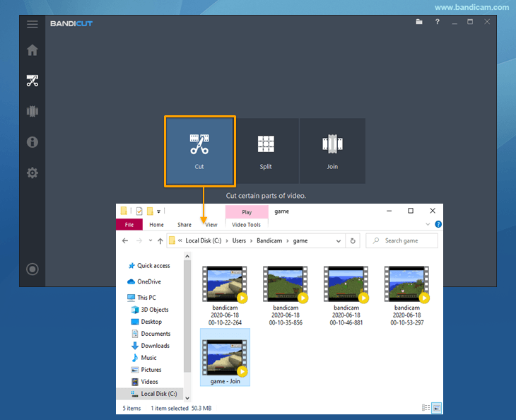Switch to details view layout
The width and height of the screenshot is (516, 420).
tap(426, 408)
